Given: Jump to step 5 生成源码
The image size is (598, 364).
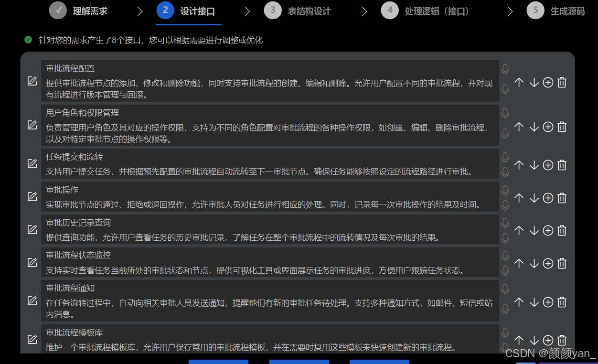Looking at the screenshot, I should pyautogui.click(x=556, y=11).
